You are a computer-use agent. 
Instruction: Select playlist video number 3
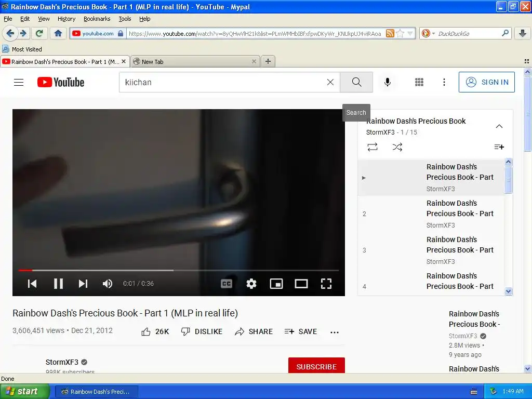(431, 250)
